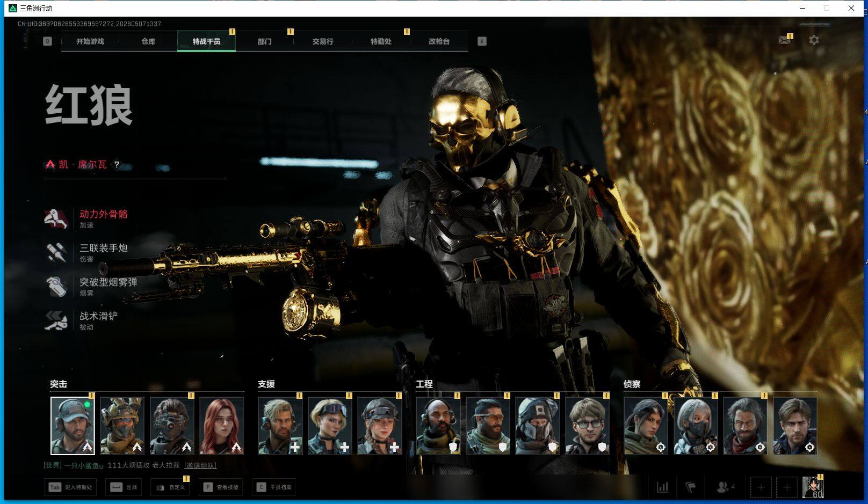Click the 邀请组队 link in chat
Screen dimensions: 868x504
(200, 465)
